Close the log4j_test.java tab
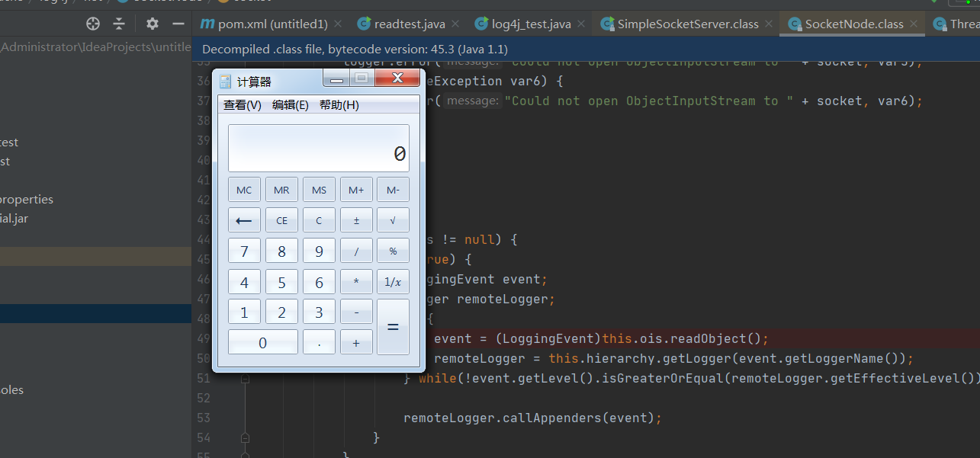Image resolution: width=980 pixels, height=458 pixels. click(x=580, y=24)
